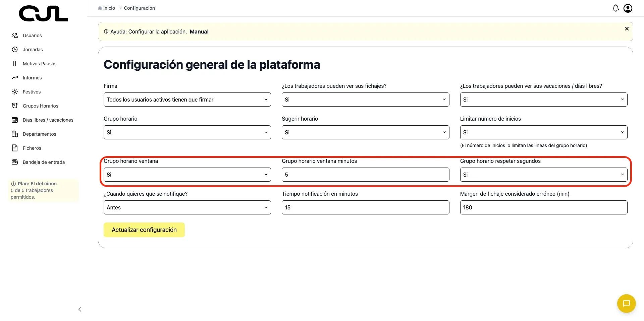This screenshot has height=321, width=644.
Task: Click the Motivos Pausas pause icon
Action: point(15,63)
